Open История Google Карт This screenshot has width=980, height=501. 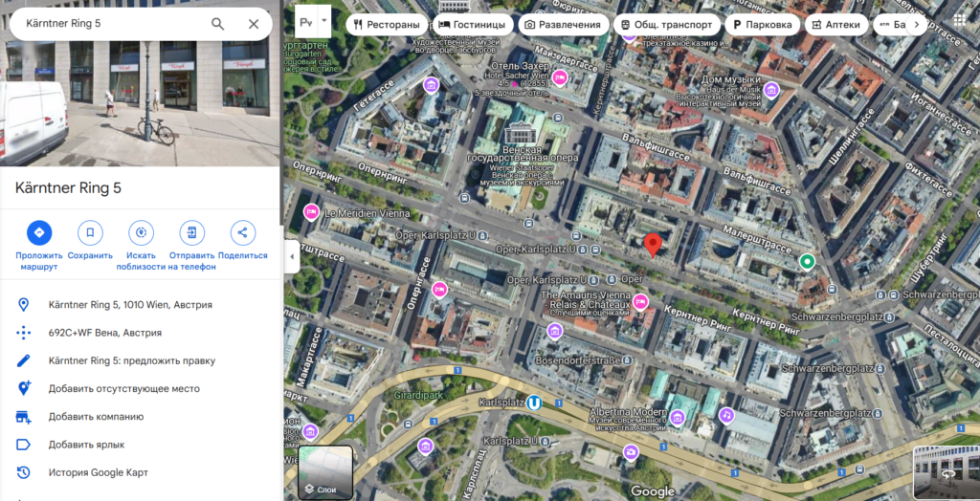pos(98,472)
